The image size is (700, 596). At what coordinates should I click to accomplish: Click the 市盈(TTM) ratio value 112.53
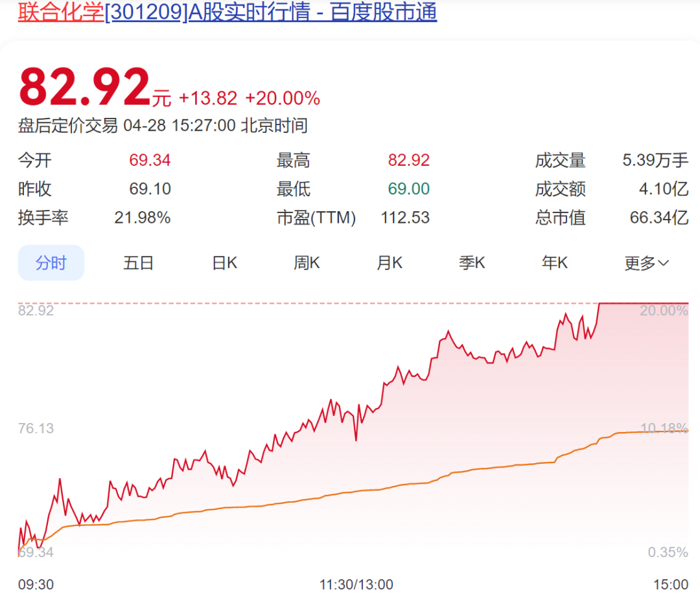(x=405, y=218)
